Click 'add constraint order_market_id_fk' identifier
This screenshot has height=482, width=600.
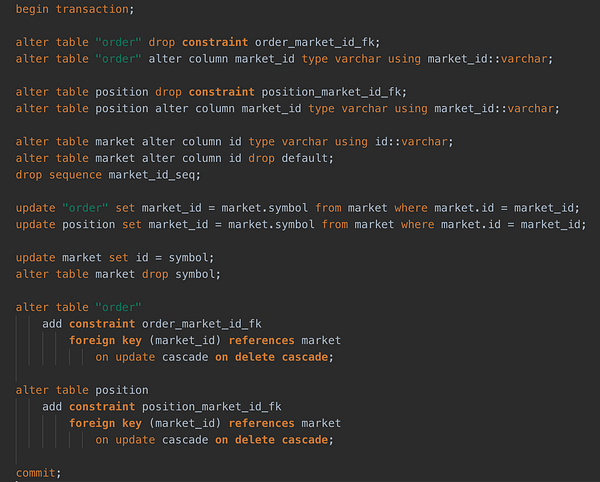pos(202,324)
